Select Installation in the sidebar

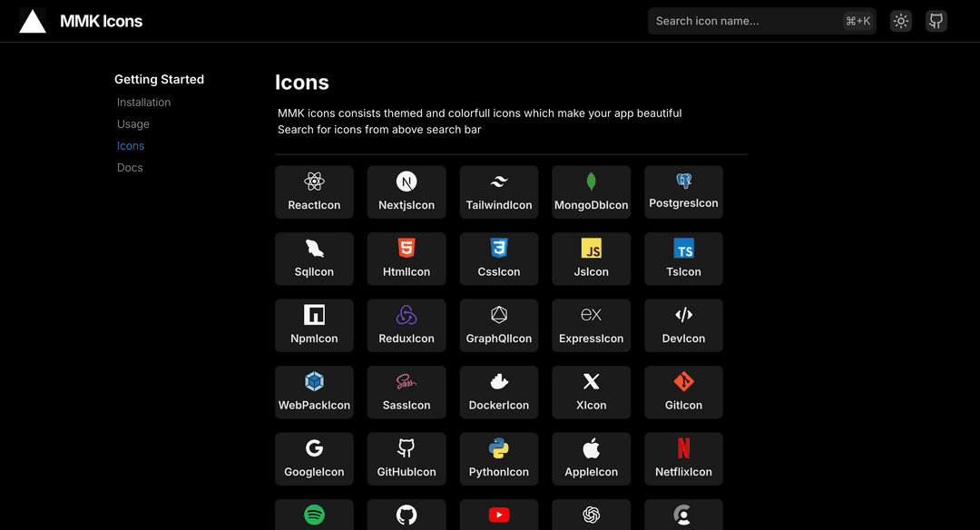(143, 102)
